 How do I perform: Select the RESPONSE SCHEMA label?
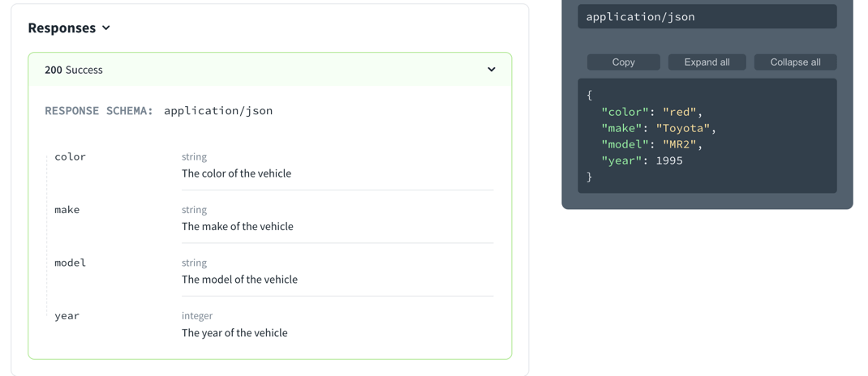tap(99, 110)
